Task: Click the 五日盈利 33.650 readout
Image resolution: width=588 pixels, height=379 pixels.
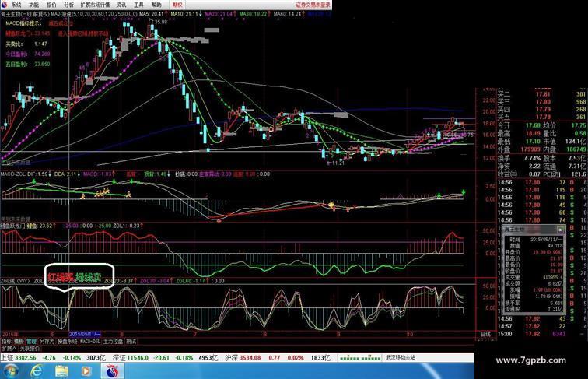Action: (28, 64)
